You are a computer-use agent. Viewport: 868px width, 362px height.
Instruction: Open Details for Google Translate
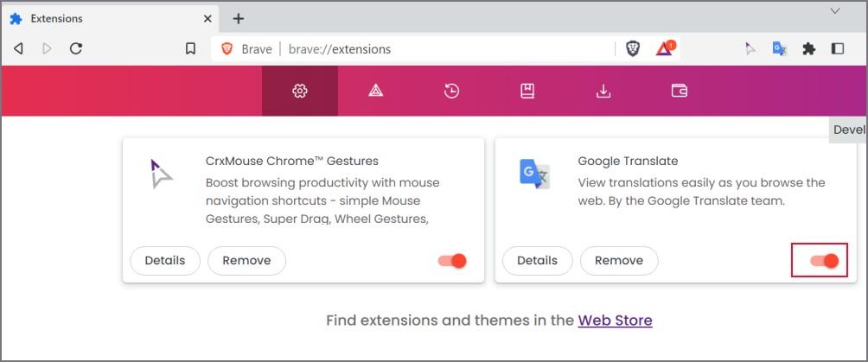[537, 261]
